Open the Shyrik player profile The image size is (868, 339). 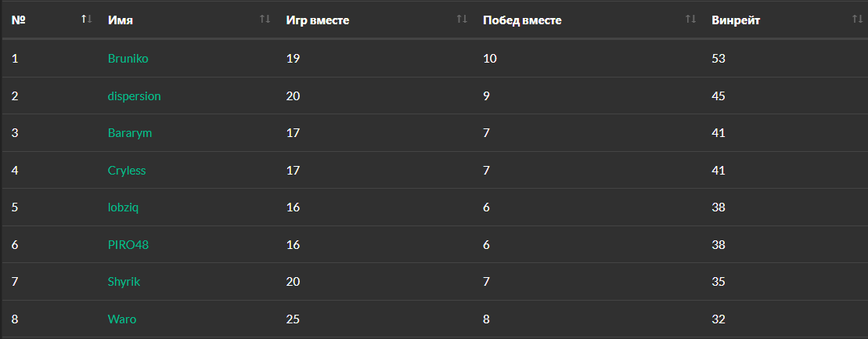coord(124,282)
